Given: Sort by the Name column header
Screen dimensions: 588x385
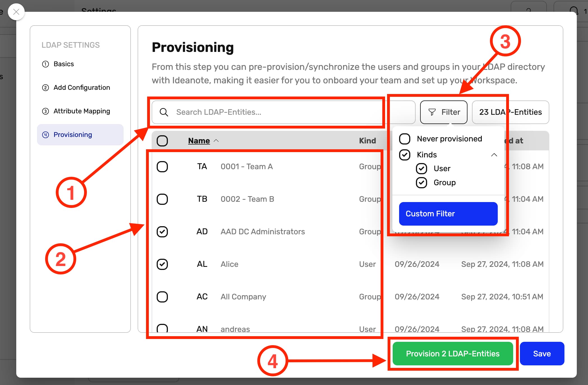Looking at the screenshot, I should click(x=199, y=141).
